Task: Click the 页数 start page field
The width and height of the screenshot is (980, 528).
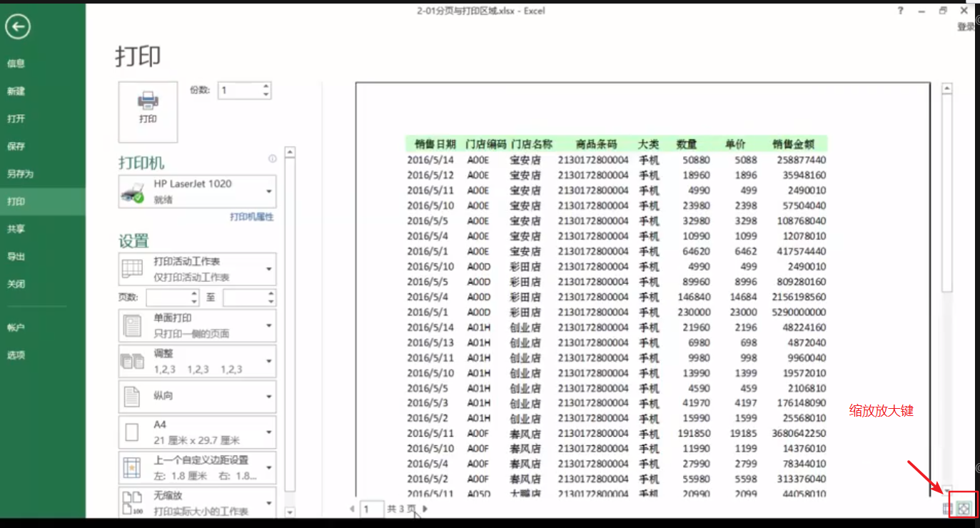Action: 168,298
